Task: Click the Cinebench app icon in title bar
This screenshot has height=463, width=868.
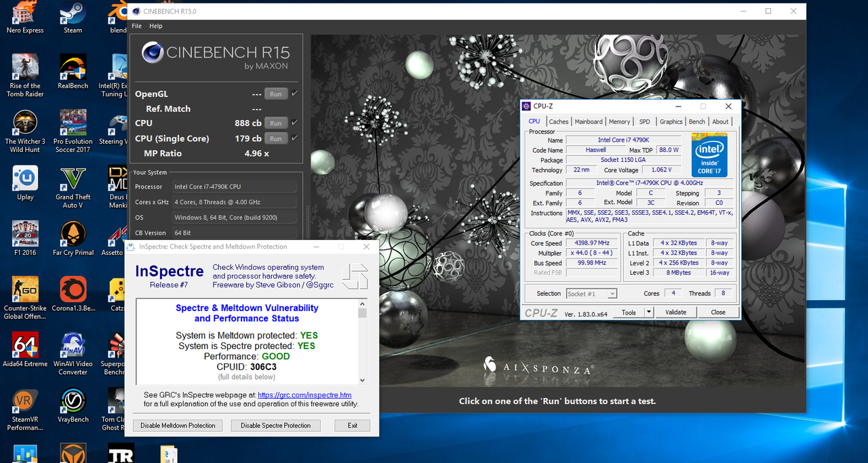Action: [x=136, y=11]
